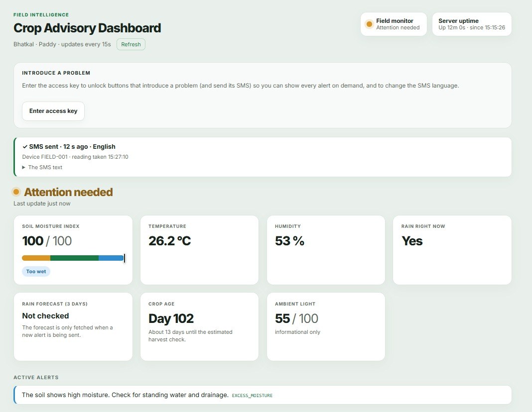Viewport: 532px width, 412px height.
Task: Click the Up 12m 0s uptime text
Action: (x=472, y=27)
